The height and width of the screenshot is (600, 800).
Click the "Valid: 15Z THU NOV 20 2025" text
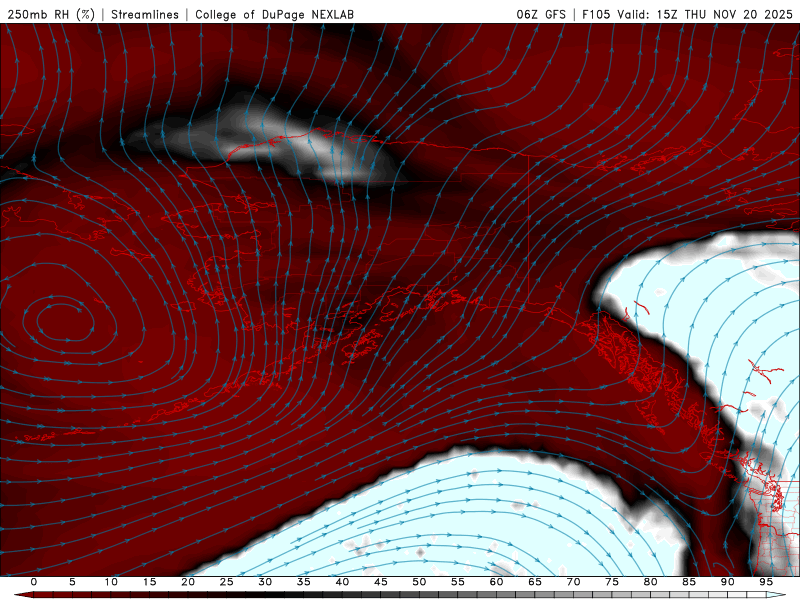tap(705, 14)
